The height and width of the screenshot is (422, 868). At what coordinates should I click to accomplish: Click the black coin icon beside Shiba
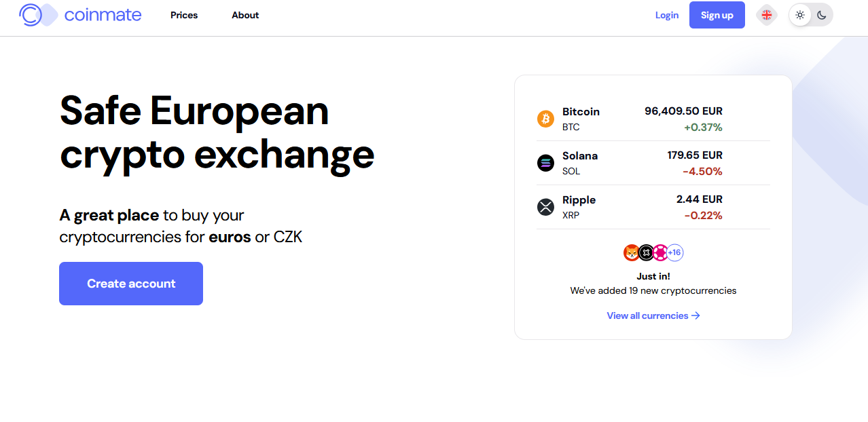(x=646, y=253)
